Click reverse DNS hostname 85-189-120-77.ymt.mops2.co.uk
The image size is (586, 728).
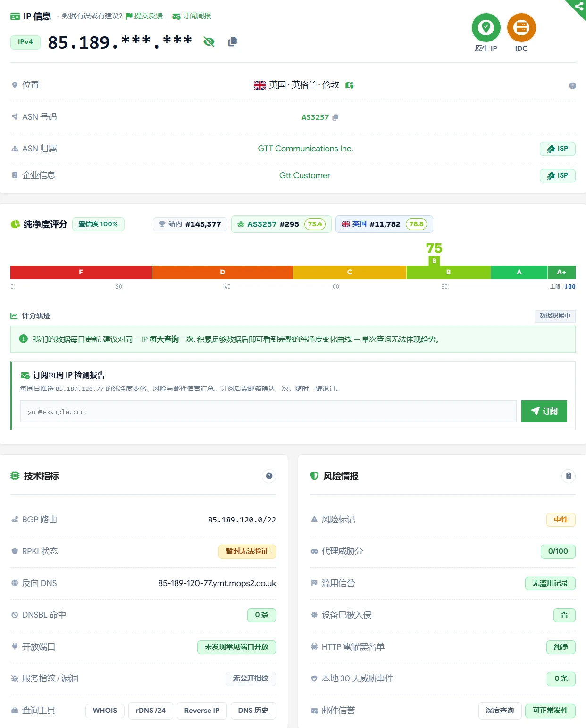click(x=217, y=584)
